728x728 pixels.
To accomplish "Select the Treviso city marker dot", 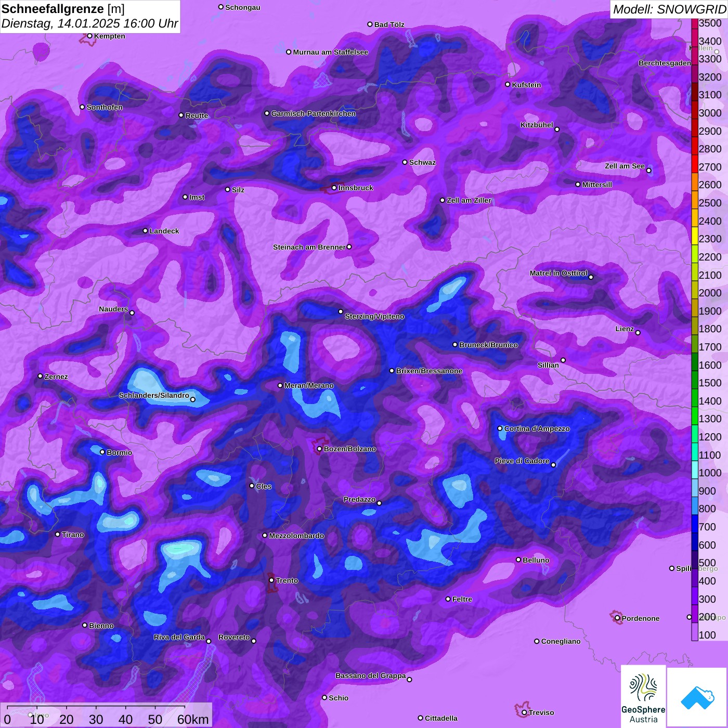I will click(524, 712).
